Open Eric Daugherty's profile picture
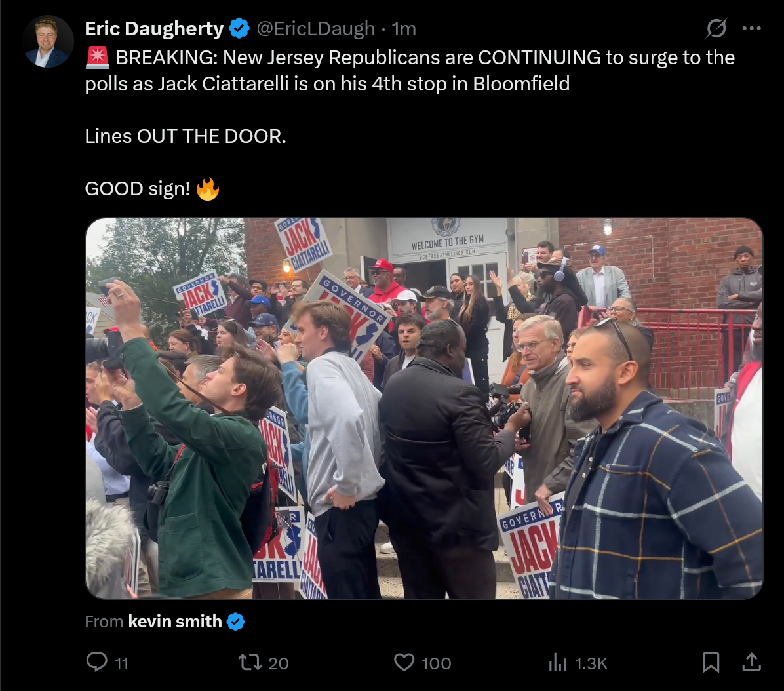784x691 pixels. (x=48, y=41)
